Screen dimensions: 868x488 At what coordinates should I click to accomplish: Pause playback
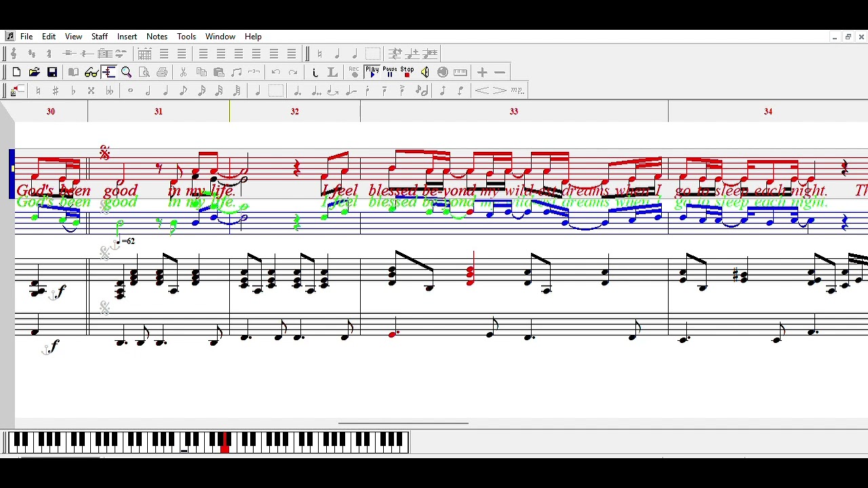[389, 73]
